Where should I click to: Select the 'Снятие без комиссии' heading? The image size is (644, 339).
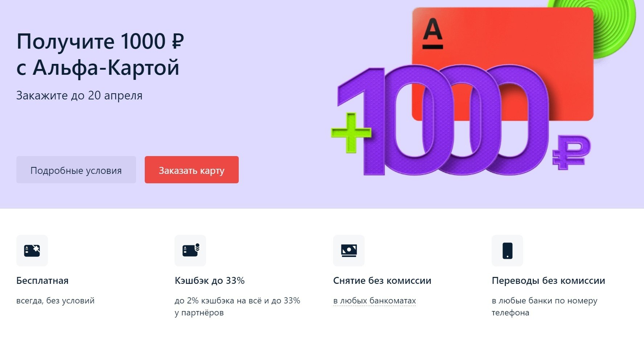[382, 281]
